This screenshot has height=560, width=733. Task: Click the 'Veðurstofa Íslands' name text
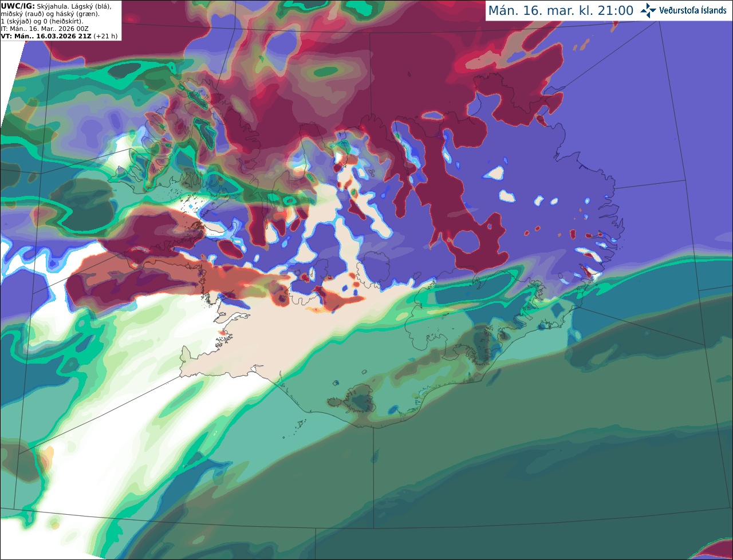click(693, 10)
